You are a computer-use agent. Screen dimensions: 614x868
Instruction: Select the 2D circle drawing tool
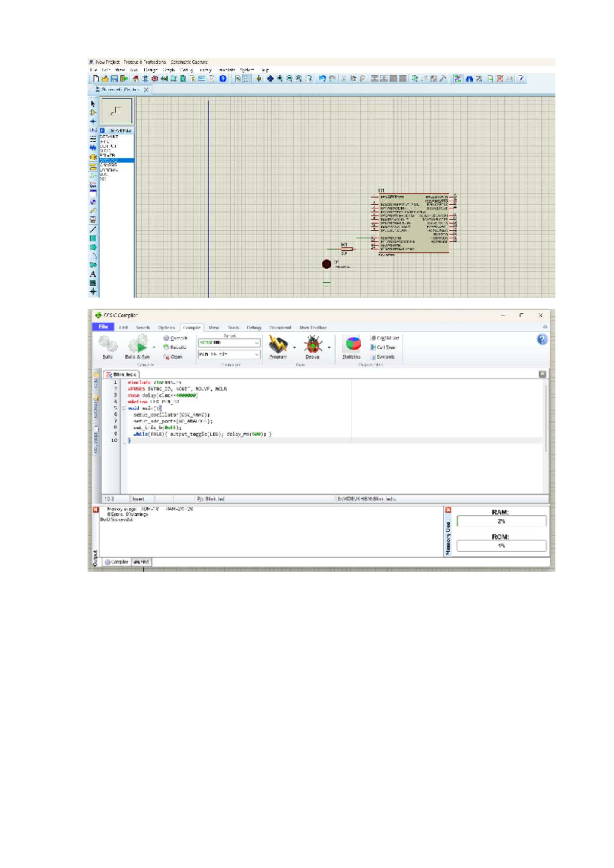93,247
